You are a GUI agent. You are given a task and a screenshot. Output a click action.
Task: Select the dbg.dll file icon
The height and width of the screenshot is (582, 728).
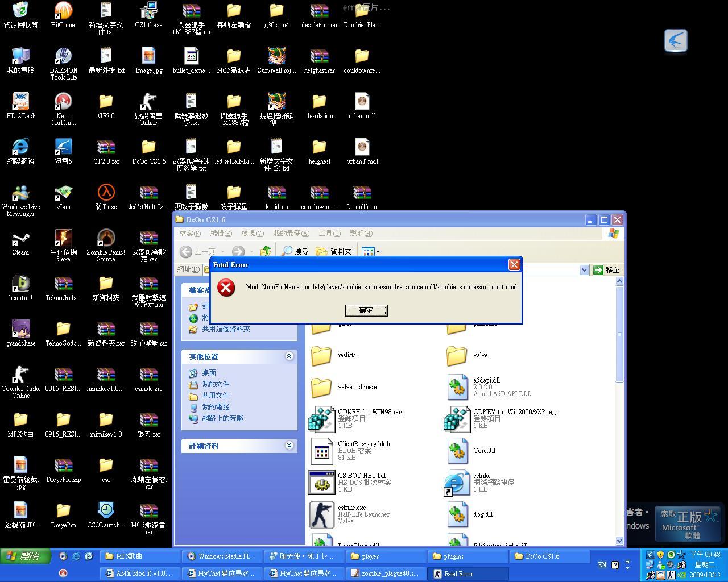coord(457,514)
